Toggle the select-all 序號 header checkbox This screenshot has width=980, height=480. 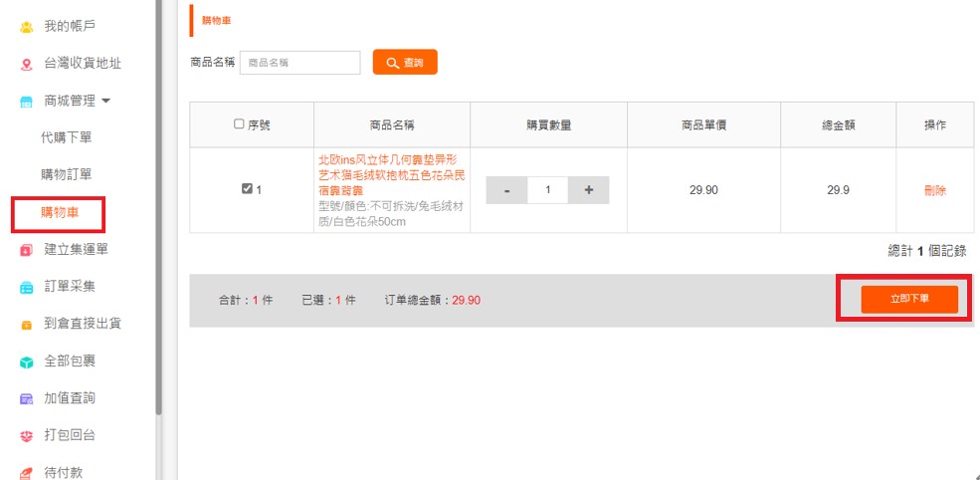tap(239, 124)
